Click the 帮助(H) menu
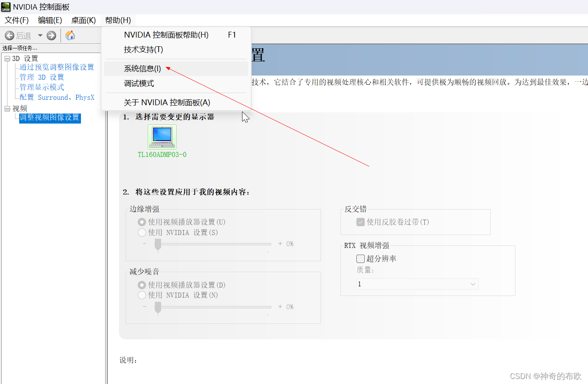Viewport: 588px width, 384px height. 118,20
